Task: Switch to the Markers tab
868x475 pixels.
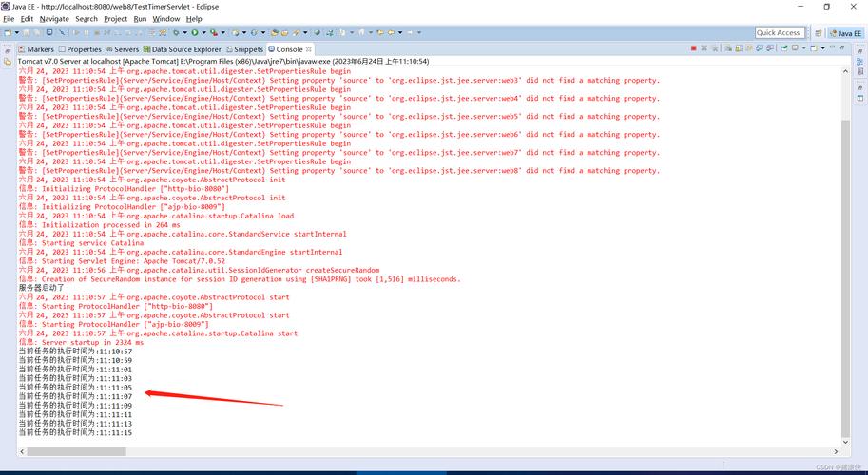Action: [36, 49]
